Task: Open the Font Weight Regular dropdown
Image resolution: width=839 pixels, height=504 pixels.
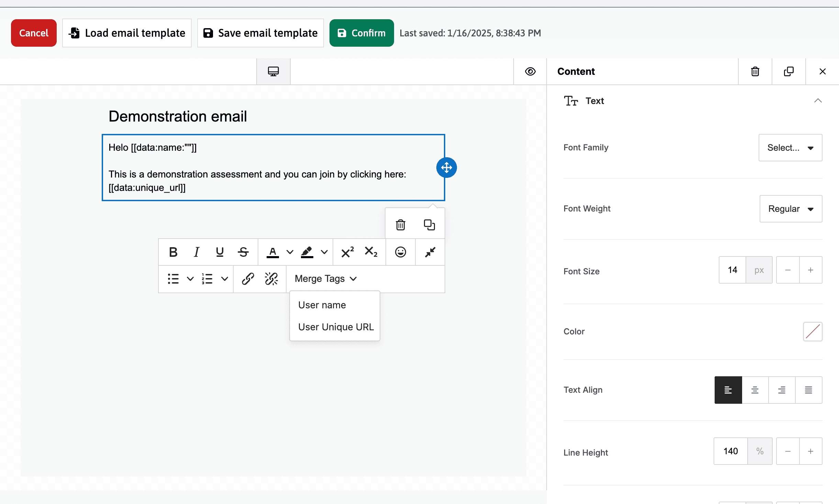Action: tap(791, 209)
